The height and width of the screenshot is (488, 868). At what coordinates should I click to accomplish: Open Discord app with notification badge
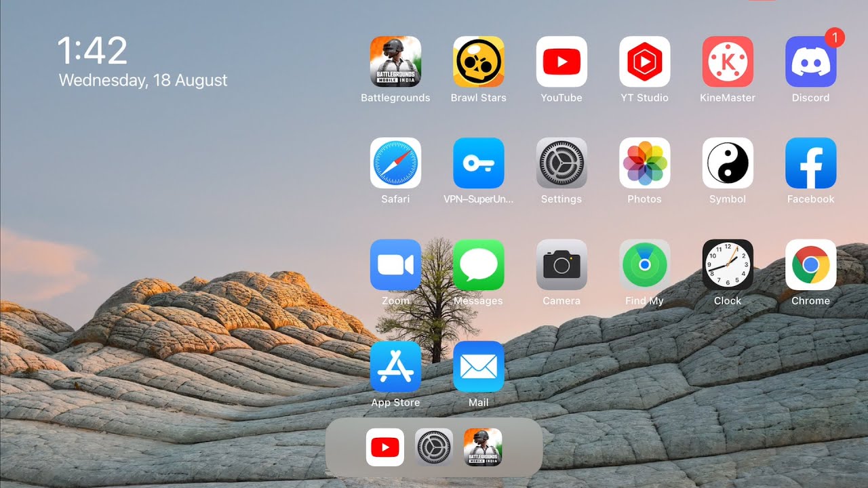click(x=811, y=62)
